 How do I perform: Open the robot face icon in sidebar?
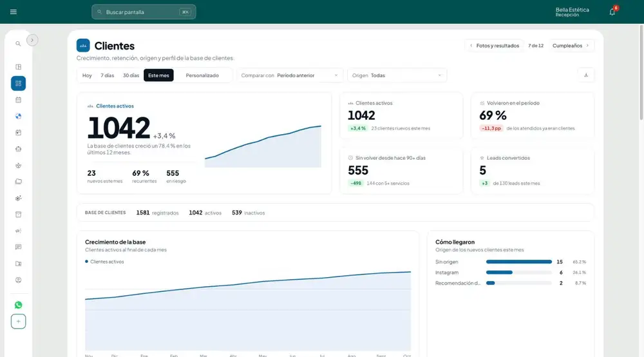point(18,149)
